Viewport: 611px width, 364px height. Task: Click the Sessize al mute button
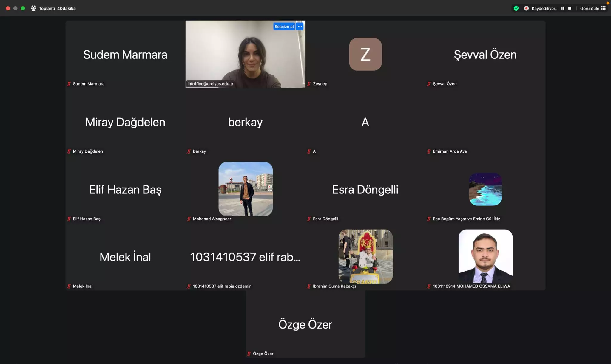click(x=284, y=27)
